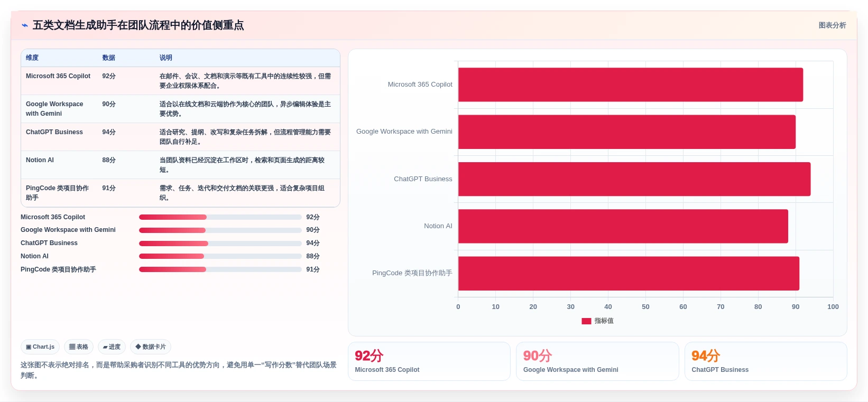Click the 91分 table value
The width and height of the screenshot is (868, 402).
pos(109,188)
